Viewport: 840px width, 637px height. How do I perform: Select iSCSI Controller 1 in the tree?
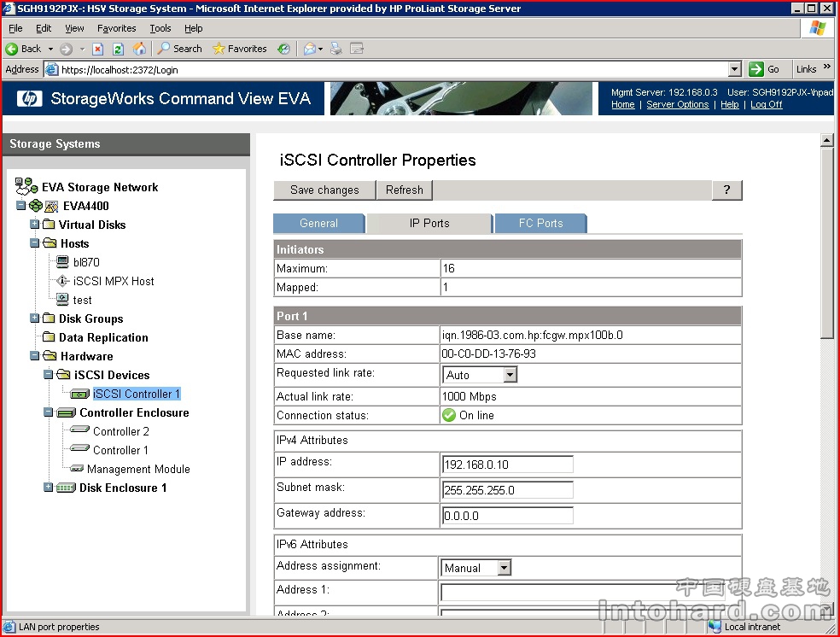point(136,394)
